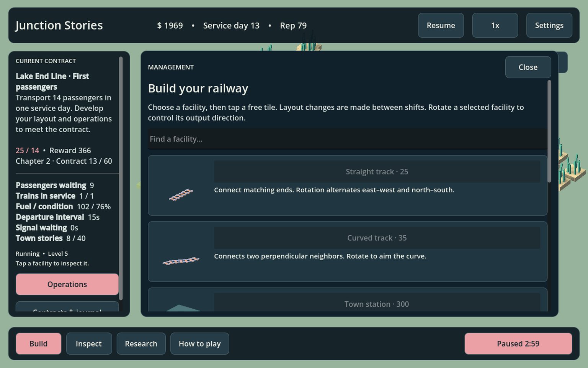The width and height of the screenshot is (588, 368).
Task: Click the Town stories 8 / 40 stat
Action: [x=51, y=238]
